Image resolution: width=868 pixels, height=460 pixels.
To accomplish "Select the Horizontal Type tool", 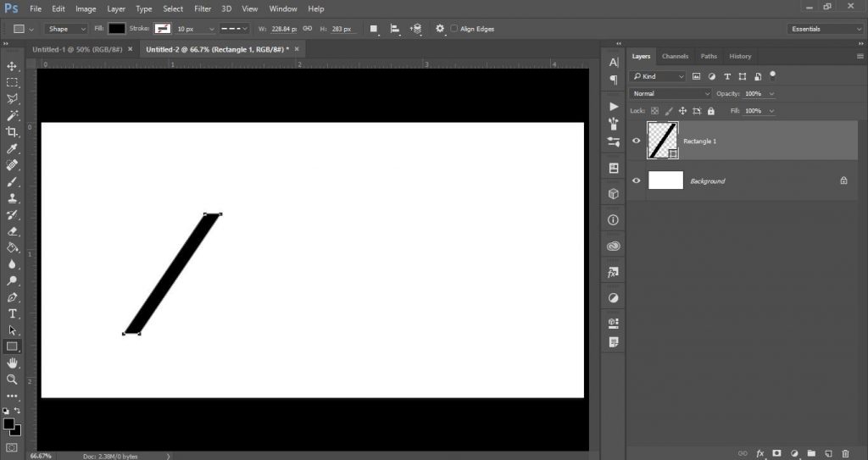I will pos(12,313).
